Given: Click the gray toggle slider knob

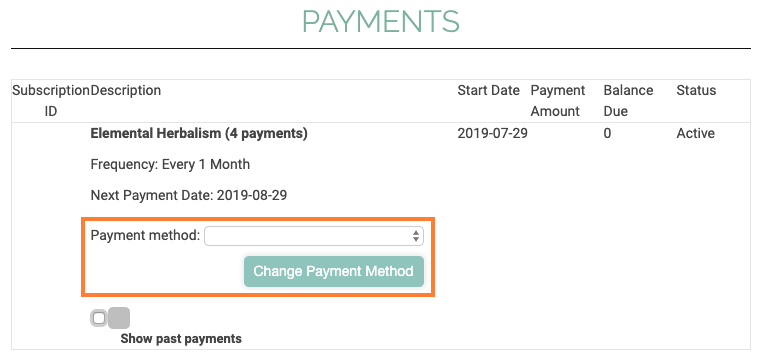Looking at the screenshot, I should pyautogui.click(x=119, y=318).
